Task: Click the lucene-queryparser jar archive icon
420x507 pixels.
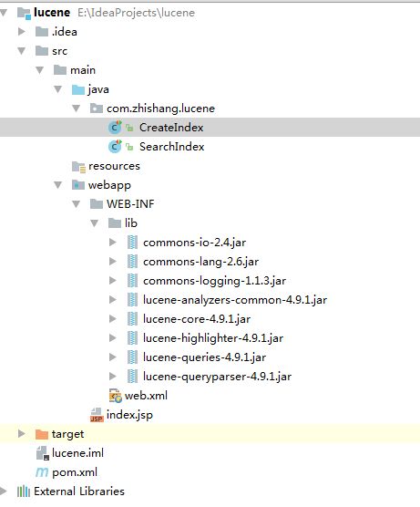Action: pos(132,377)
